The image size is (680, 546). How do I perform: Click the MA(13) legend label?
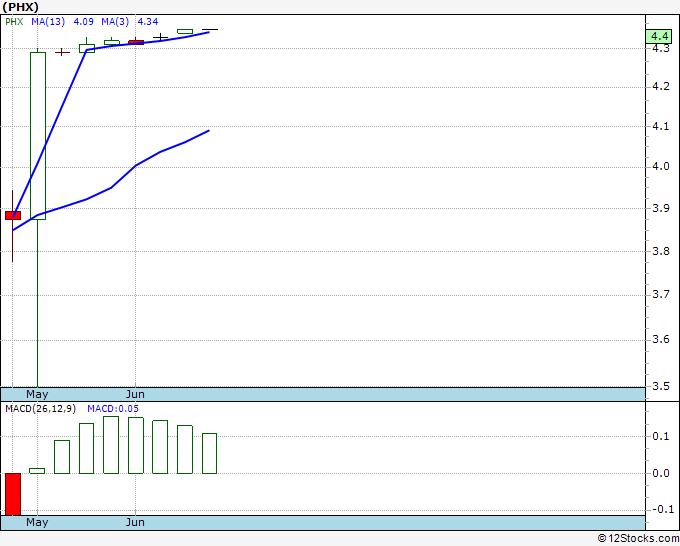48,22
